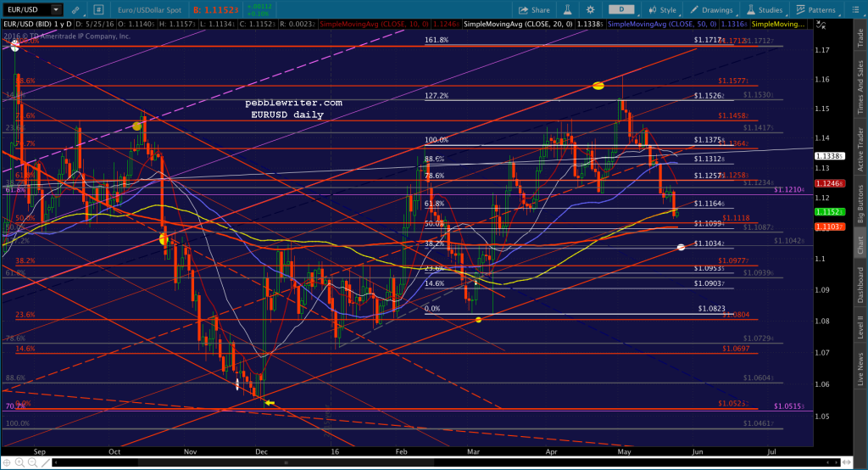
Task: Click the Euro/USDollar Spot description
Action: tap(149, 10)
